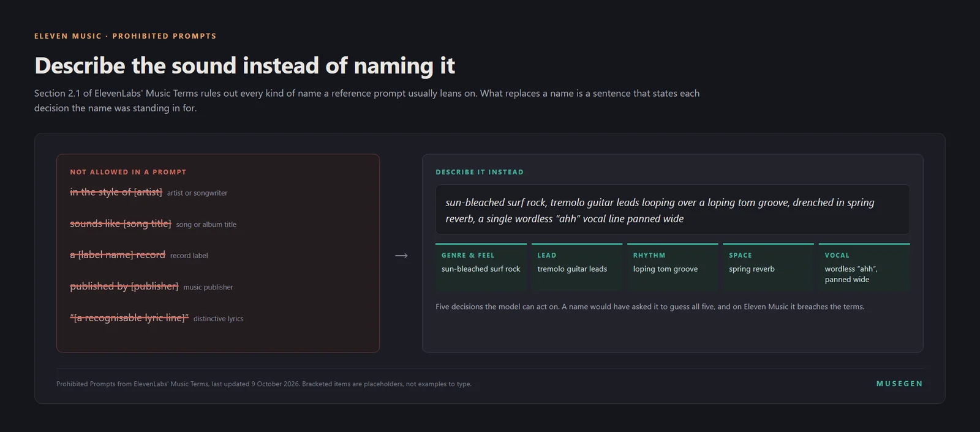This screenshot has width=980, height=432.
Task: Click the "Genre & Feel" card label
Action: pos(468,255)
